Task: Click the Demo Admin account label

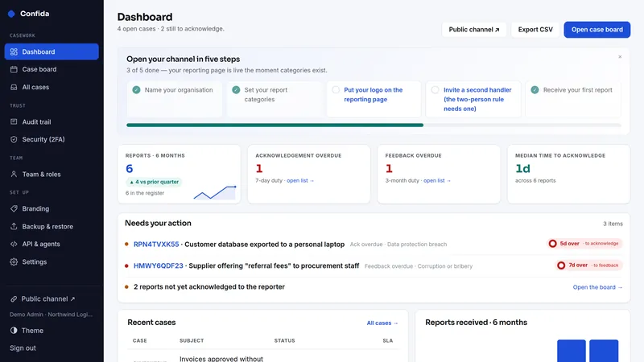Action: pos(51,315)
